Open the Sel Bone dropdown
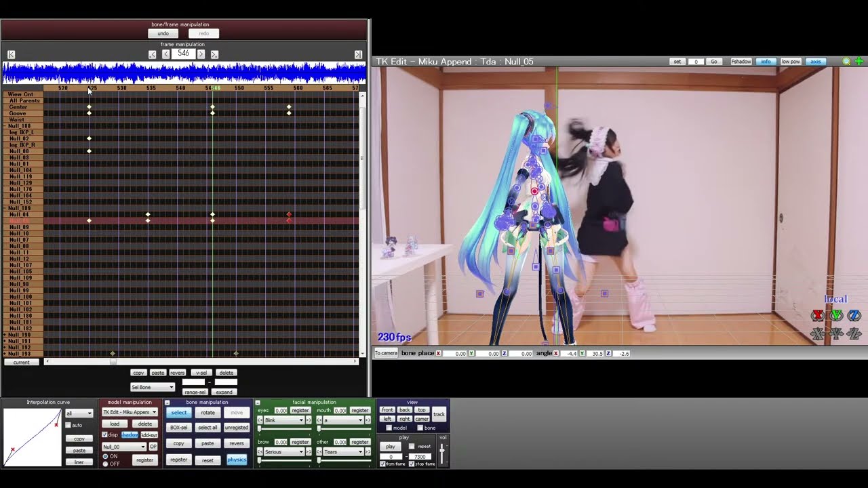This screenshot has width=868, height=488. tap(153, 387)
